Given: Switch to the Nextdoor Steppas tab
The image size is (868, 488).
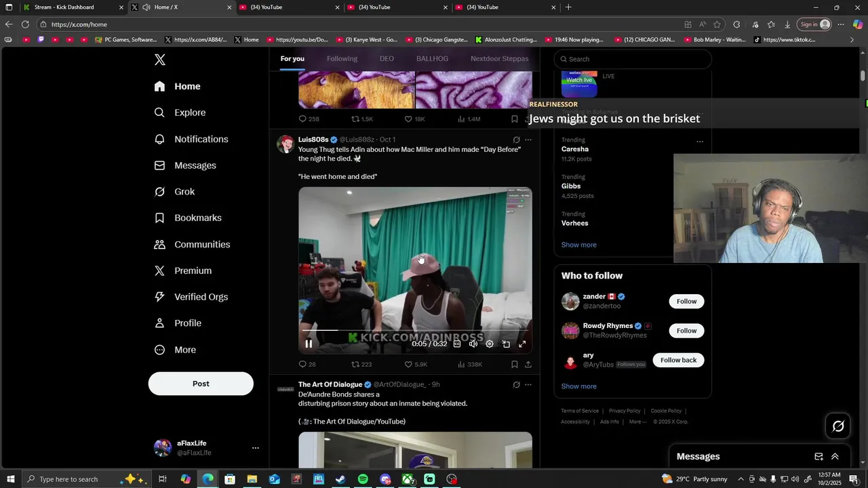Looking at the screenshot, I should coord(499,59).
